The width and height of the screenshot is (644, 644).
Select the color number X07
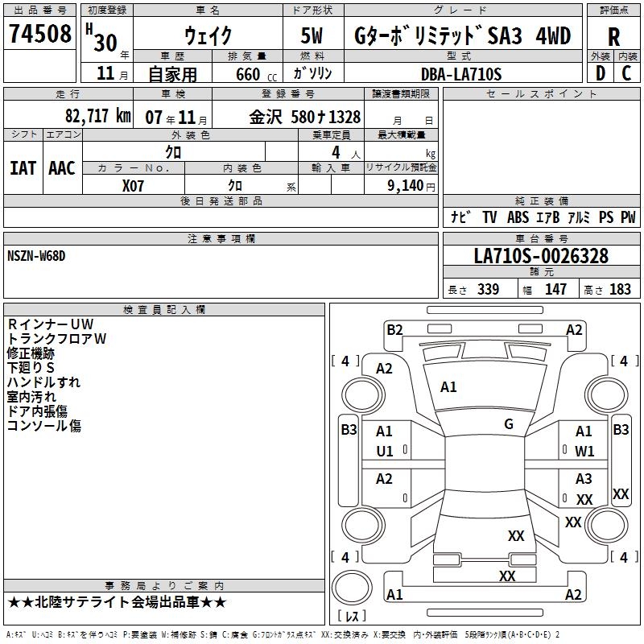134,185
